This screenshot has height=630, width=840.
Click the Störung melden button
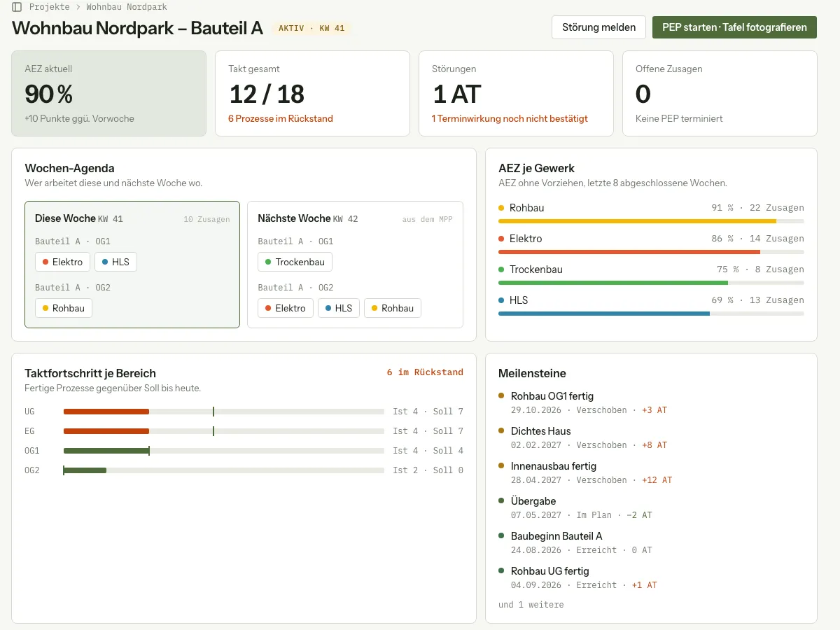point(598,27)
